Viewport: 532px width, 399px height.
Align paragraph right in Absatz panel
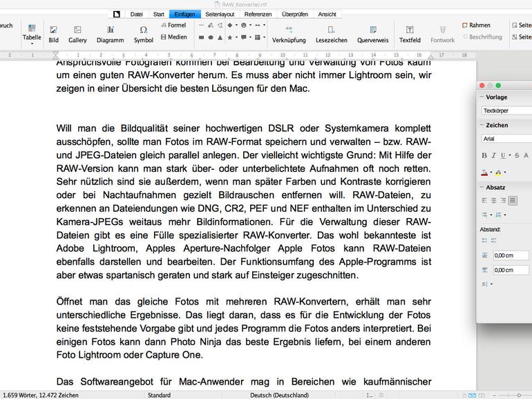point(503,201)
